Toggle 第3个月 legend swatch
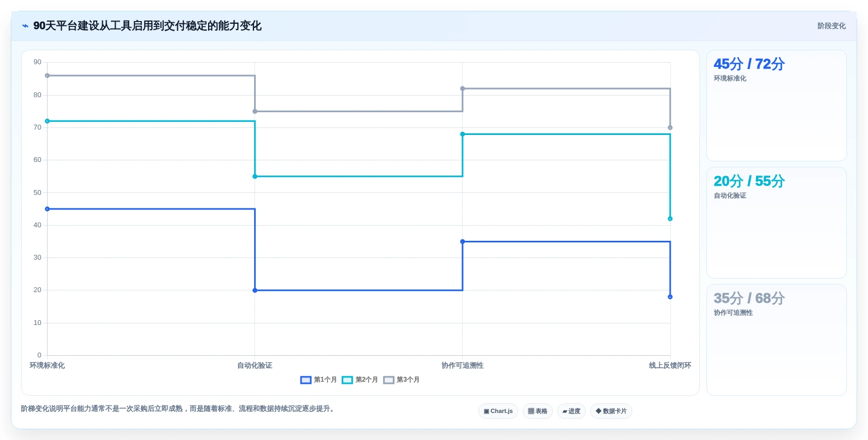This screenshot has height=440, width=868. (x=389, y=380)
